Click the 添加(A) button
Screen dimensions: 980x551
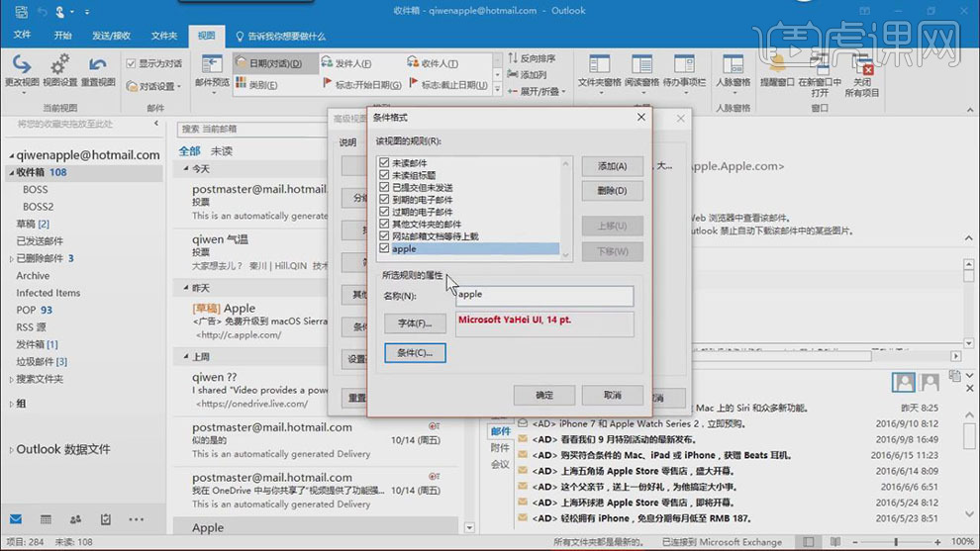(612, 166)
